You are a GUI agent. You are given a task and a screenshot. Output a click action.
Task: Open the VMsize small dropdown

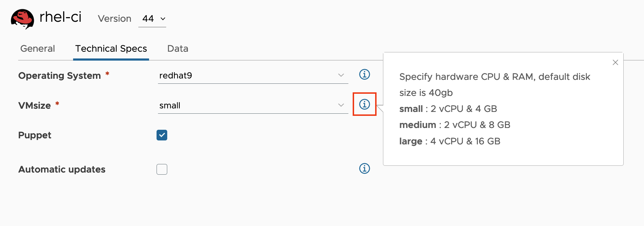click(252, 106)
